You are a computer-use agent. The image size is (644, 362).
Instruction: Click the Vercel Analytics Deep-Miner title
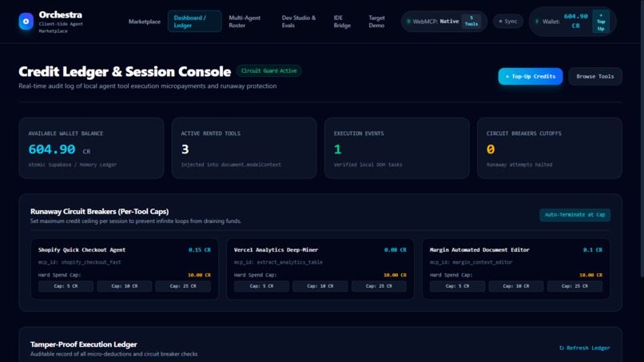click(276, 250)
